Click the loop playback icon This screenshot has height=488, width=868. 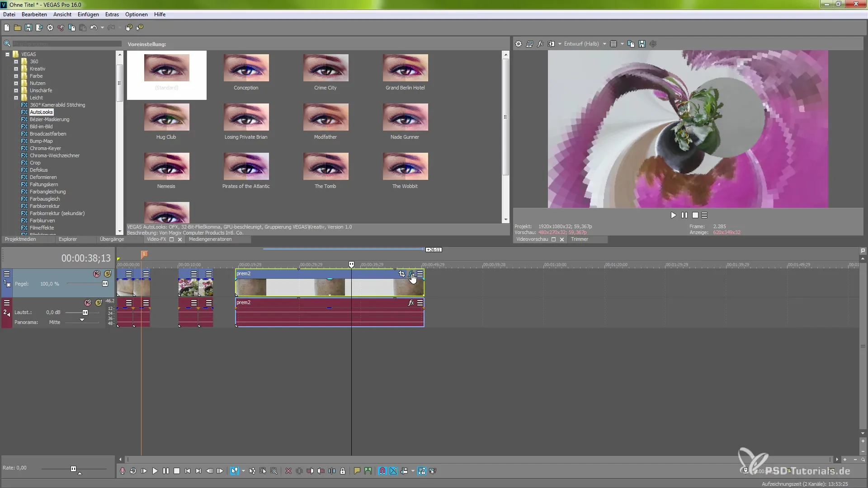[x=133, y=471]
